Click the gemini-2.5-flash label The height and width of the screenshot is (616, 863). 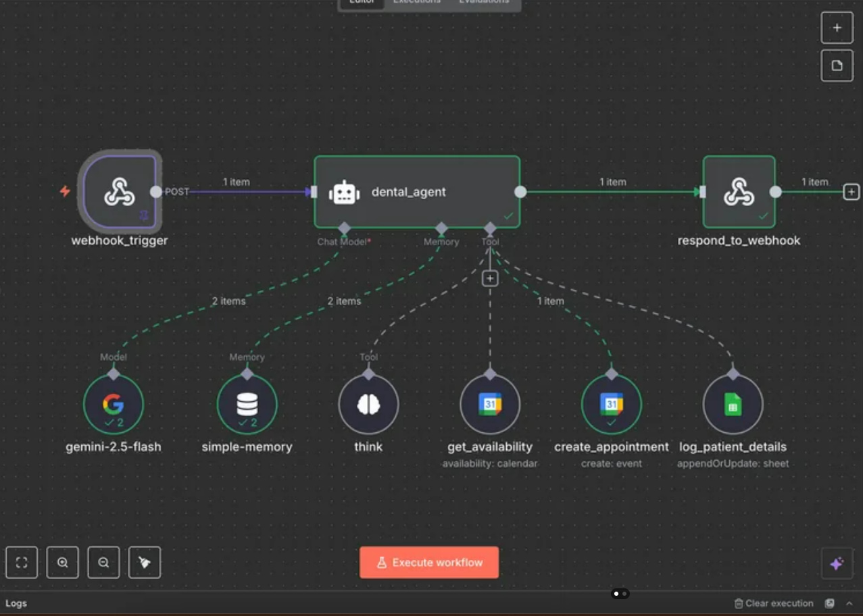pyautogui.click(x=114, y=446)
